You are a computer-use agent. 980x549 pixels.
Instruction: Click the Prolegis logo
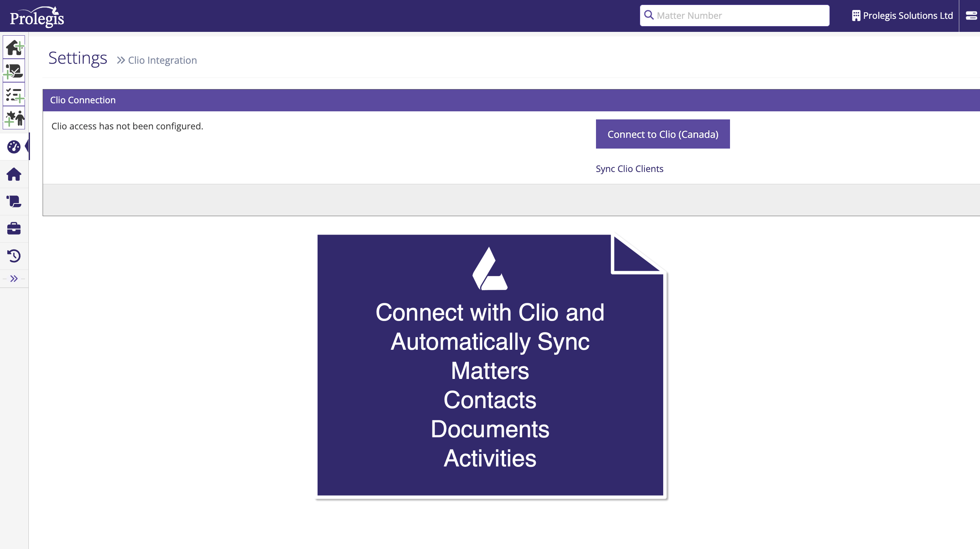tap(37, 17)
